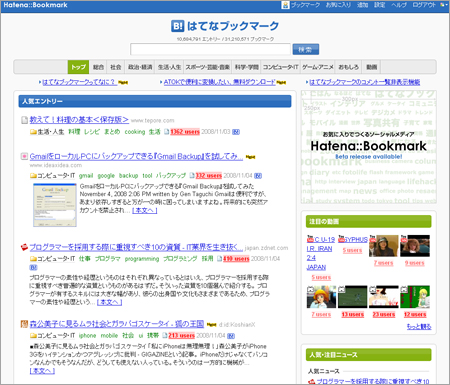Click favicon beside 森公美子 entry
Viewport: 450px width, 385px height.
tap(24, 324)
